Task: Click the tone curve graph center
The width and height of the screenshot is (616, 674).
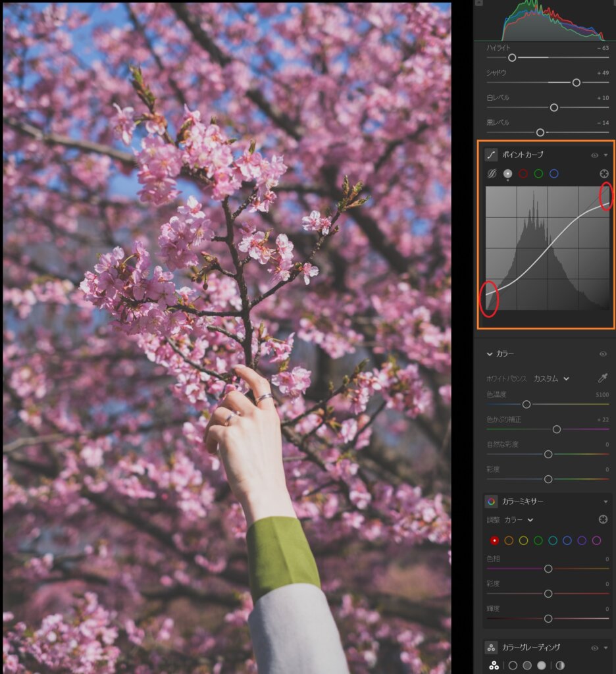Action: click(x=548, y=248)
